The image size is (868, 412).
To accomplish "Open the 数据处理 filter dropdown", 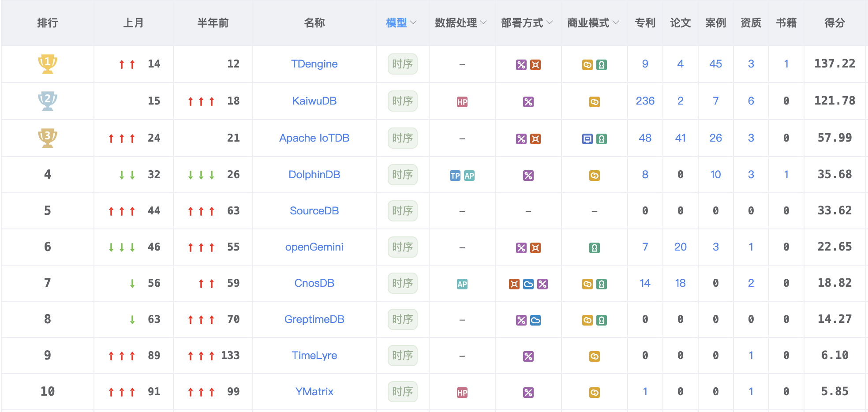I will pos(461,23).
